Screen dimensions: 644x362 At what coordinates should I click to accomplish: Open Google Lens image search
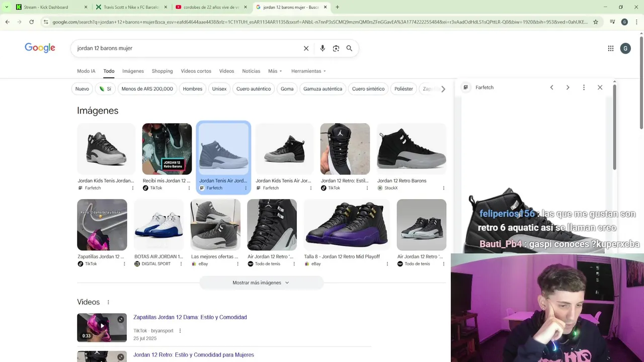pyautogui.click(x=336, y=48)
